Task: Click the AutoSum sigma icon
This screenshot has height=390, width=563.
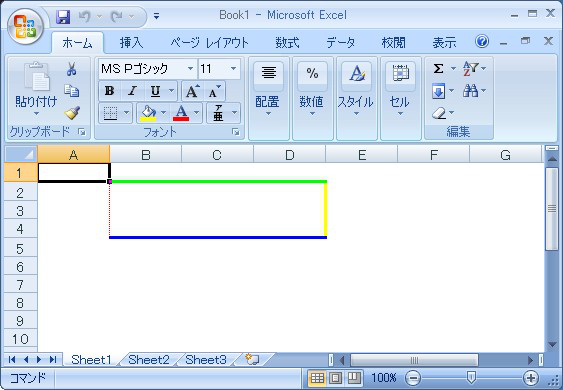Action: pos(438,68)
